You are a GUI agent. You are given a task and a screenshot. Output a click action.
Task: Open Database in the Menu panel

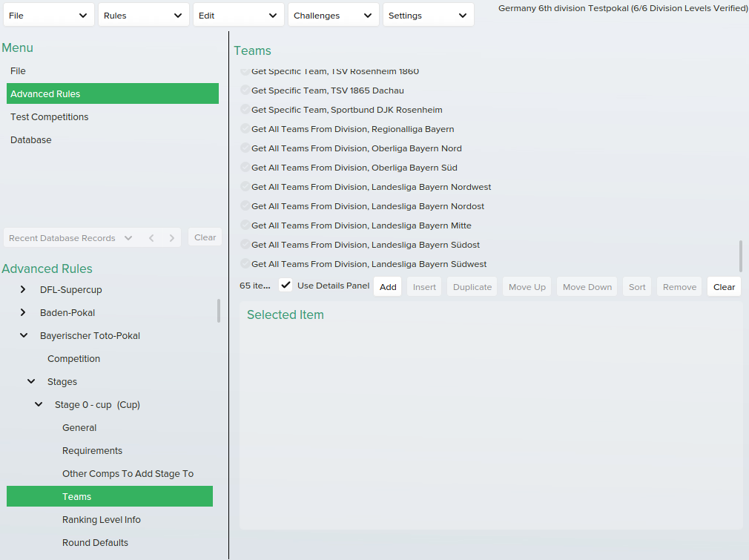coord(113,139)
